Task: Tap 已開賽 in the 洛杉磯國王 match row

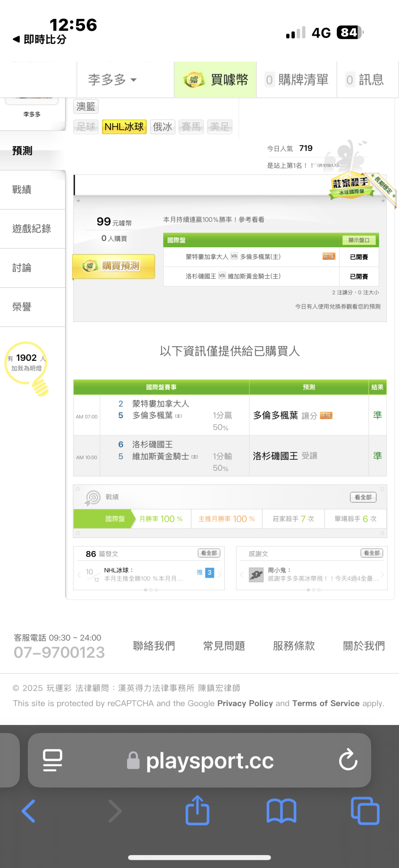Action: (x=359, y=277)
